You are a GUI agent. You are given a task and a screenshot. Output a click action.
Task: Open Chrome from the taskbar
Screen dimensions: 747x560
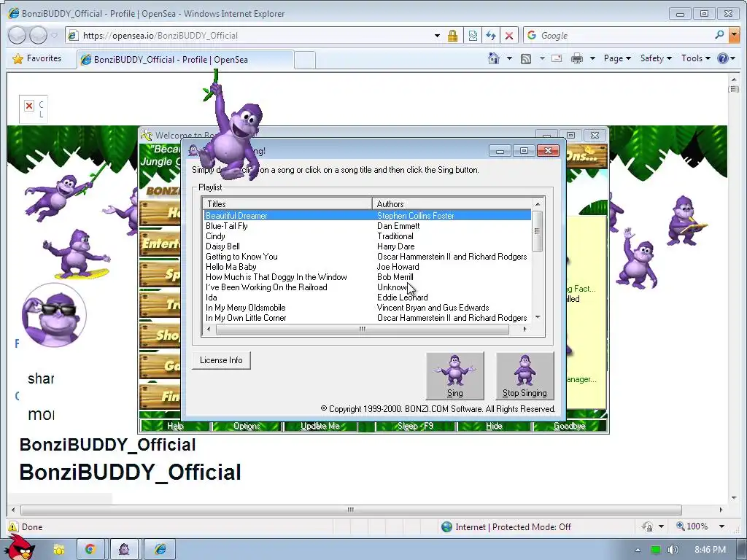(x=90, y=549)
